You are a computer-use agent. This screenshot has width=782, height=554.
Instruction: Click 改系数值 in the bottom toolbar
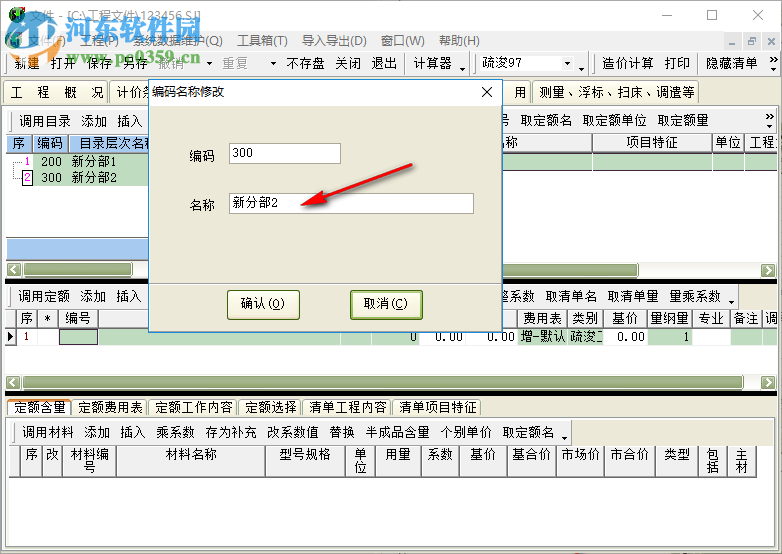(292, 432)
